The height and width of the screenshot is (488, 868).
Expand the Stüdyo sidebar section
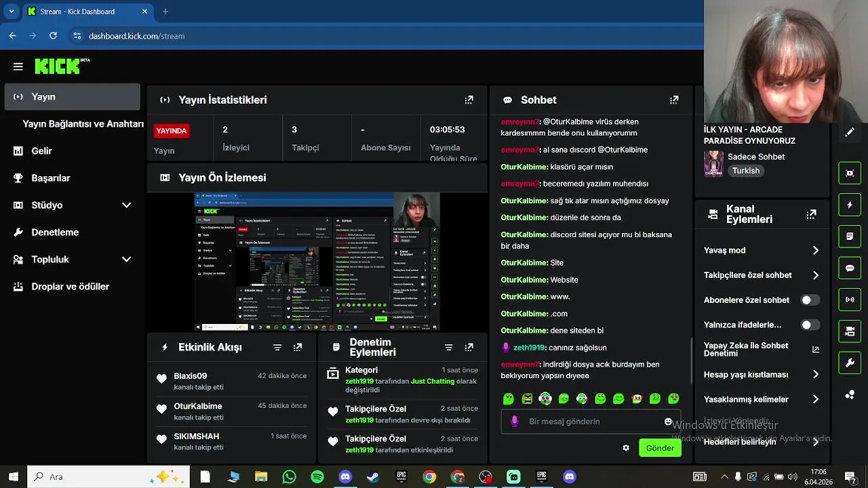point(126,205)
